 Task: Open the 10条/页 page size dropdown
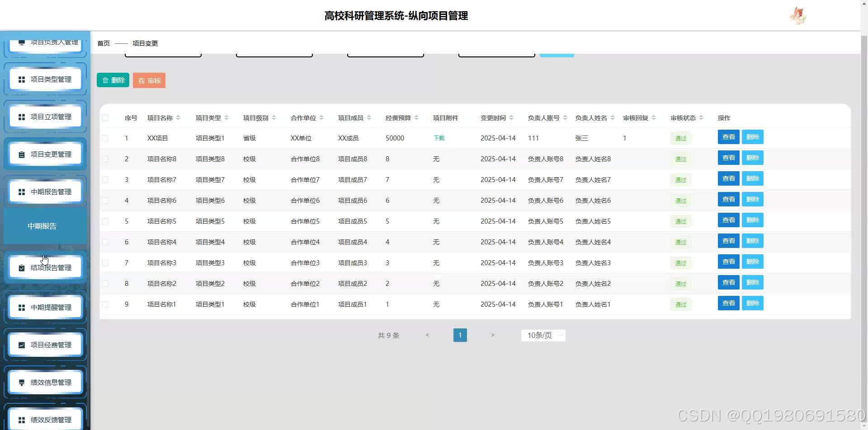coord(543,335)
